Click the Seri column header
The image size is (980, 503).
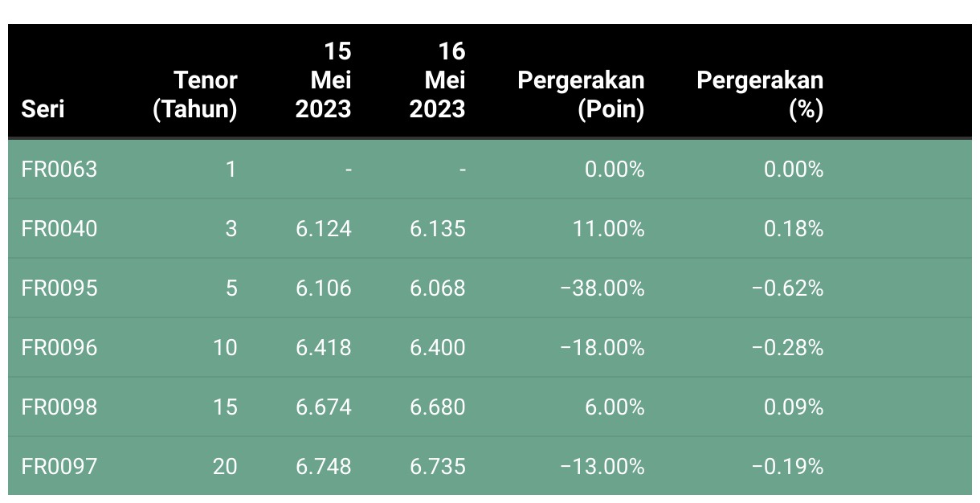pyautogui.click(x=43, y=108)
